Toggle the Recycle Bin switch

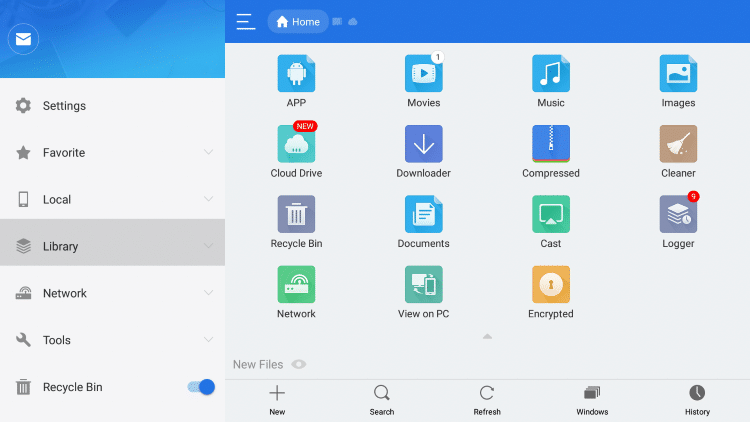pos(201,387)
